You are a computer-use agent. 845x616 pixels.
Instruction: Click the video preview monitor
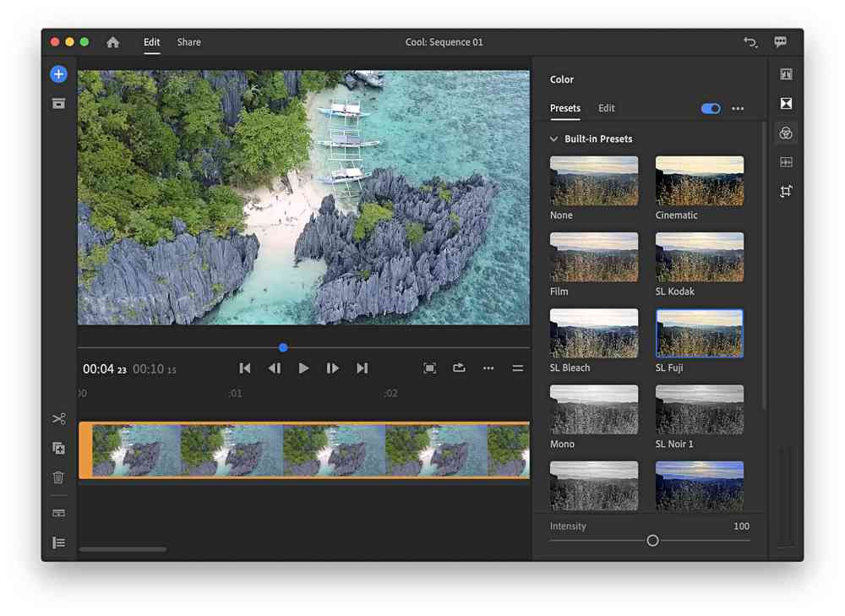pos(303,197)
